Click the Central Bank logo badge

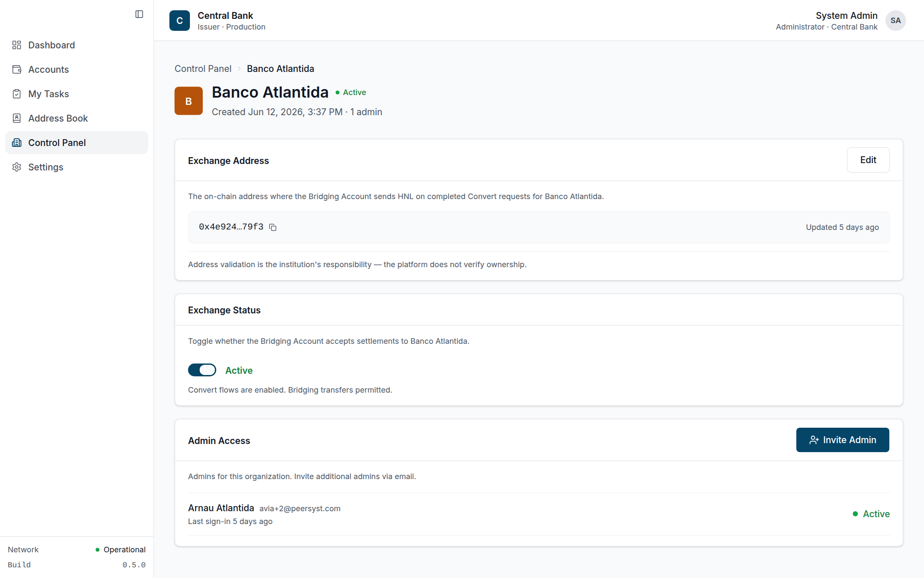(180, 21)
